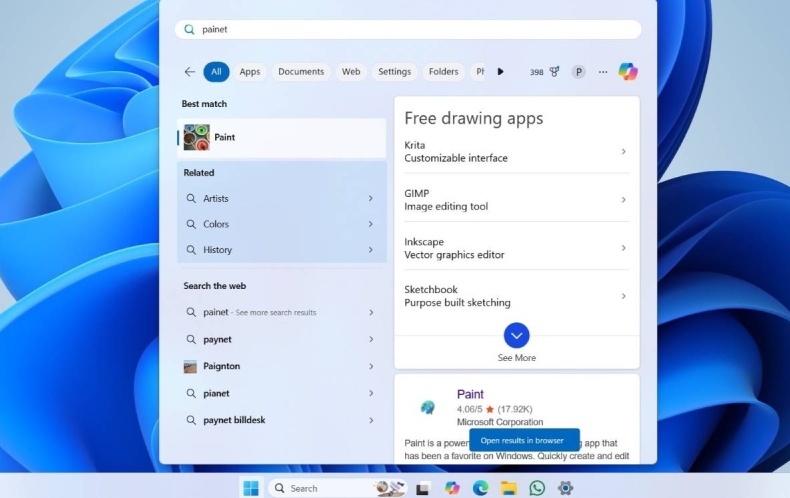Open the rewards points trophy icon
This screenshot has height=498, width=790.
pyautogui.click(x=554, y=72)
